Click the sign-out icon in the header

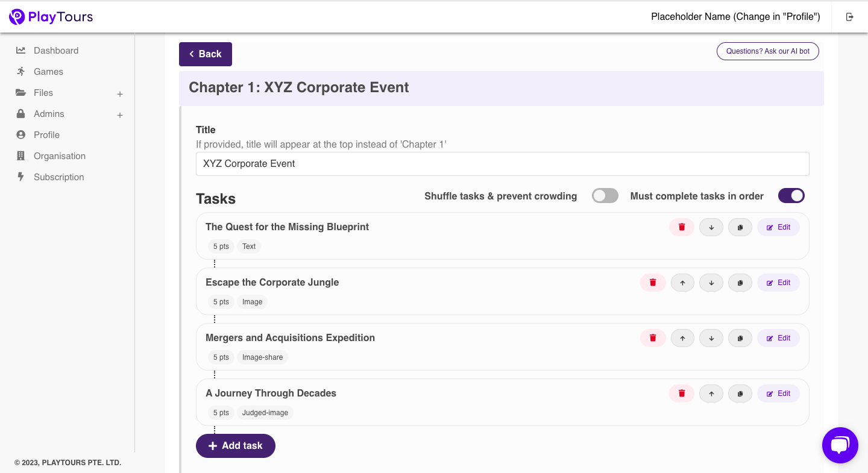849,17
